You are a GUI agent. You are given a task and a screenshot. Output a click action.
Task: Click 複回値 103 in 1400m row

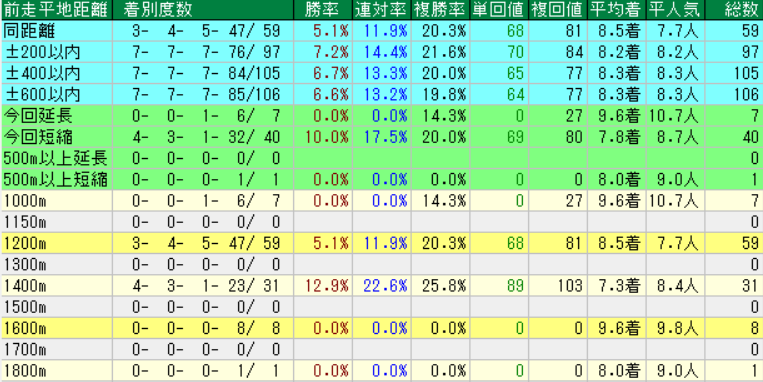click(570, 286)
